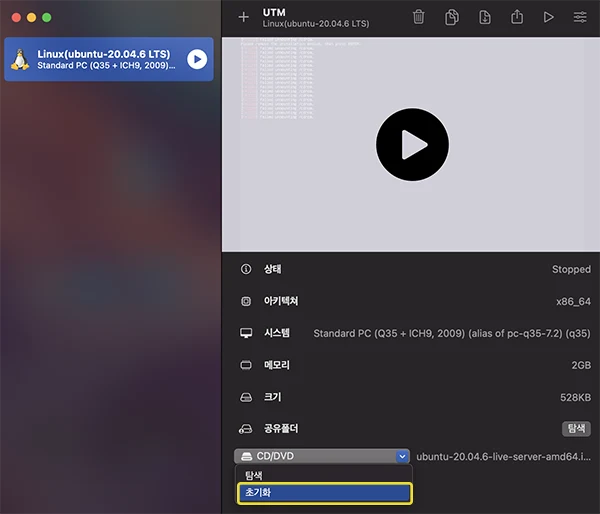This screenshot has height=514, width=600.
Task: Click the ubuntu-20.04.6-live-server-amd64 ISO filename
Action: 503,457
